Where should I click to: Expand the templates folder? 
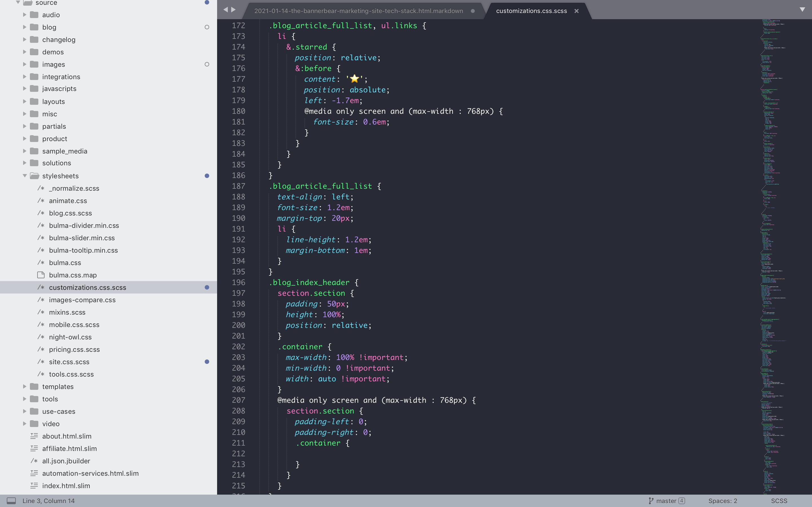click(x=25, y=387)
